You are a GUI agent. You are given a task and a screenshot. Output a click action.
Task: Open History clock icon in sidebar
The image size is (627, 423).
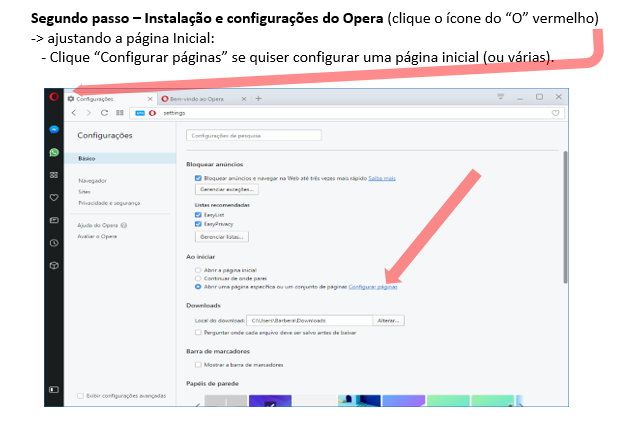[x=54, y=243]
